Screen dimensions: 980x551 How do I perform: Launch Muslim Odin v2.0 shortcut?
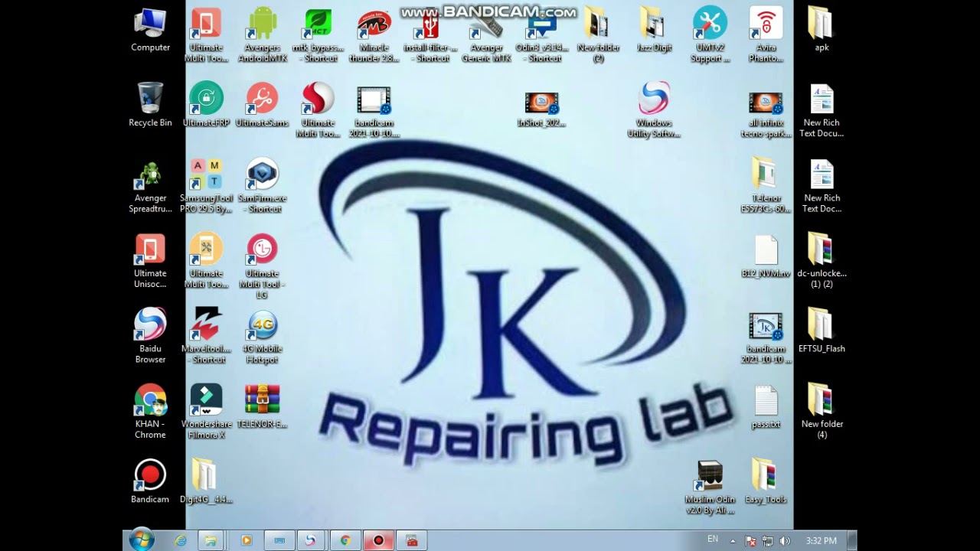(710, 487)
